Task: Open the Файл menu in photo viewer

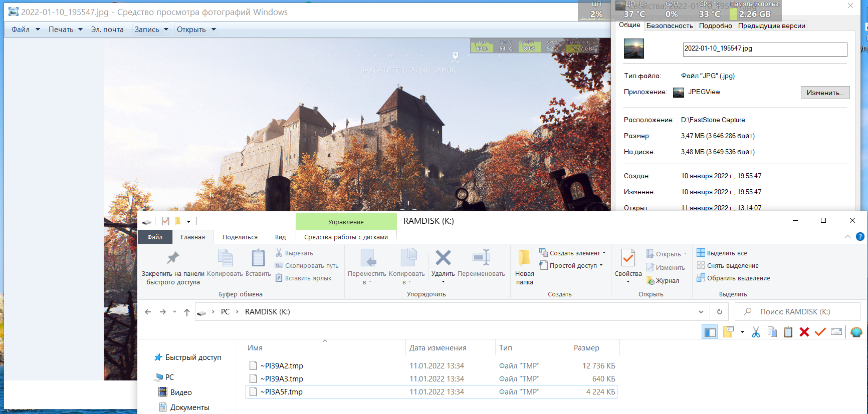Action: 26,30
